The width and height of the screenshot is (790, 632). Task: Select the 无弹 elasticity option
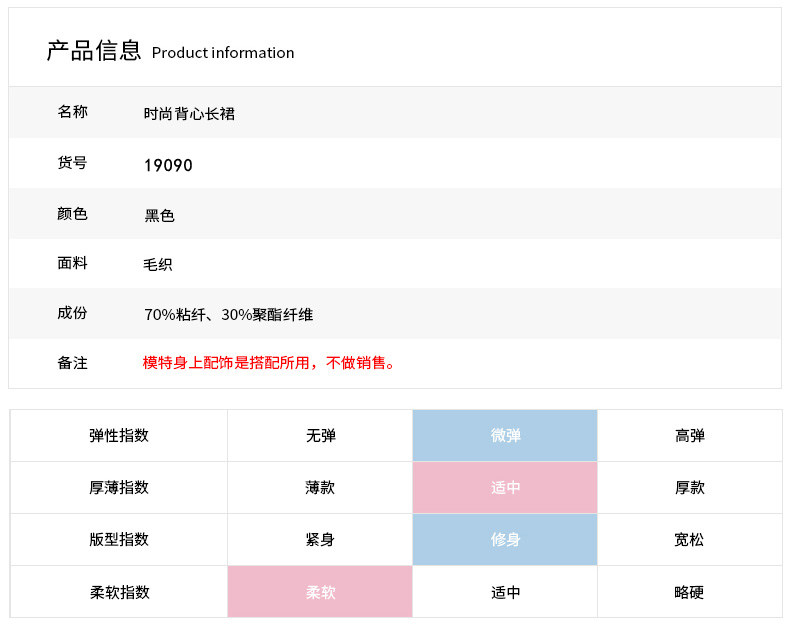tap(320, 436)
